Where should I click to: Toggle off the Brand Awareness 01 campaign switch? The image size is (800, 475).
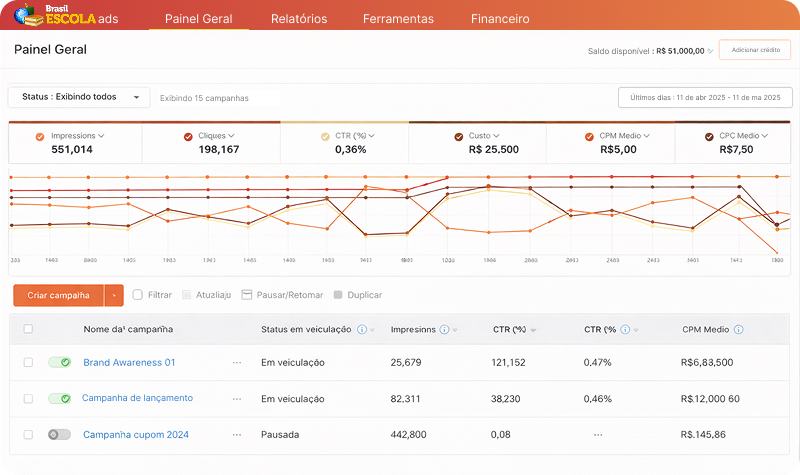coord(59,362)
